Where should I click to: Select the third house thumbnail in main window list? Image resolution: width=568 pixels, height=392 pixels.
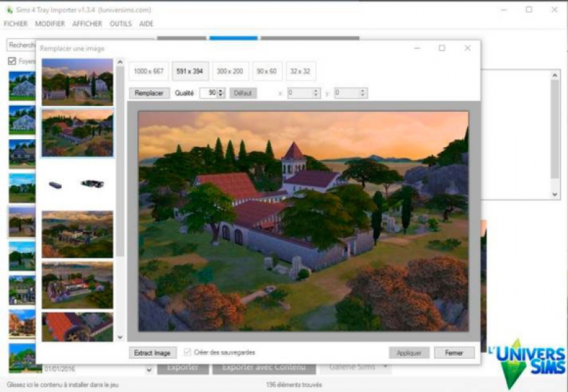point(22,153)
